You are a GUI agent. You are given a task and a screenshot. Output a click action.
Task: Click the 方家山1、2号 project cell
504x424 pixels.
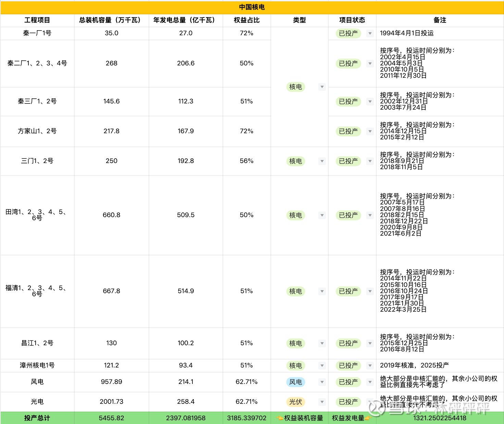pos(37,131)
